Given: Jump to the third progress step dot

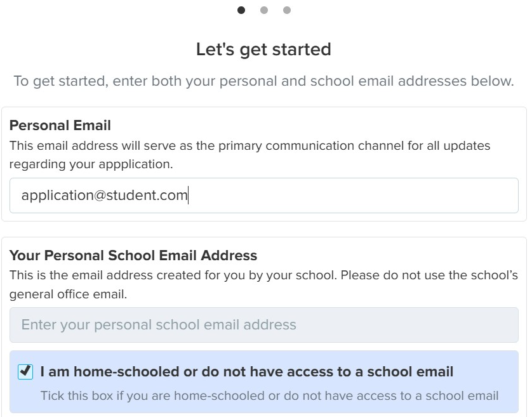Looking at the screenshot, I should (287, 10).
